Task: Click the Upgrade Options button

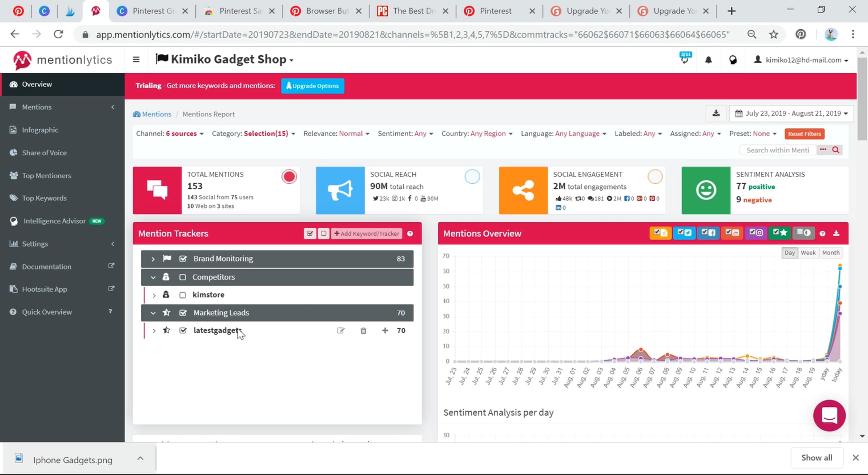Action: 312,86
